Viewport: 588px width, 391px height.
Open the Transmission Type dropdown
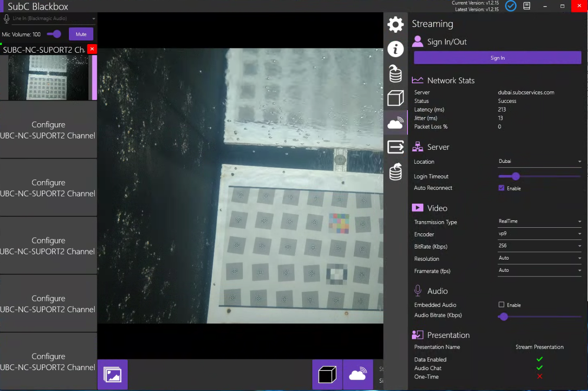click(539, 222)
